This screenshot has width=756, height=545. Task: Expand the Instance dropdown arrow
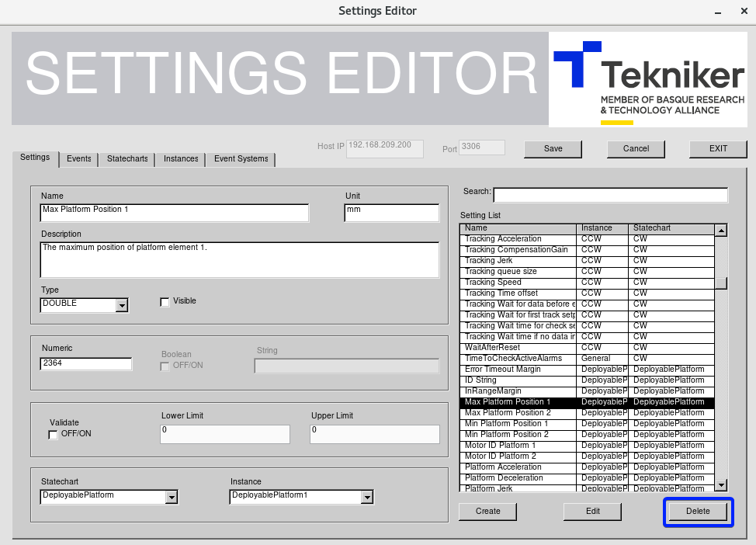pos(367,497)
